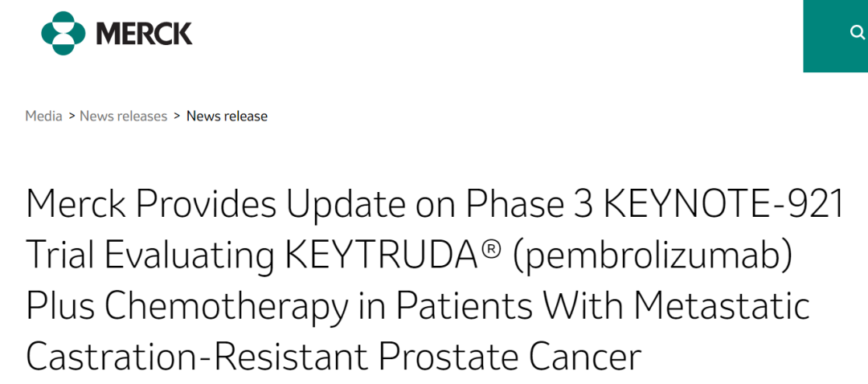This screenshot has width=868, height=384.
Task: Click KEYNOTE-921 in the headline
Action: (x=723, y=205)
